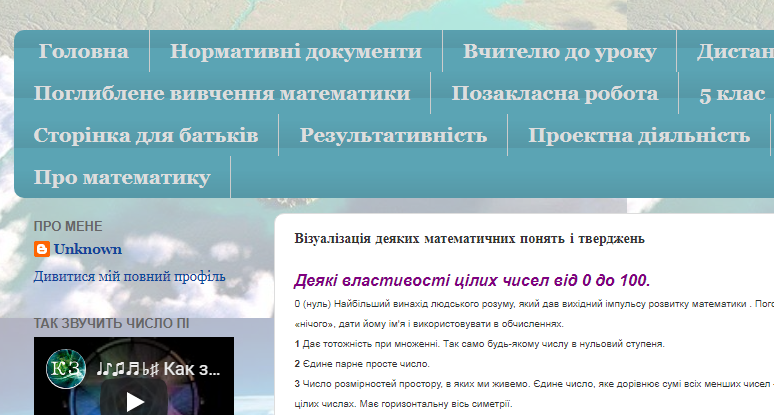Play the embedded YouTube video
The image size is (774, 415).
134,401
